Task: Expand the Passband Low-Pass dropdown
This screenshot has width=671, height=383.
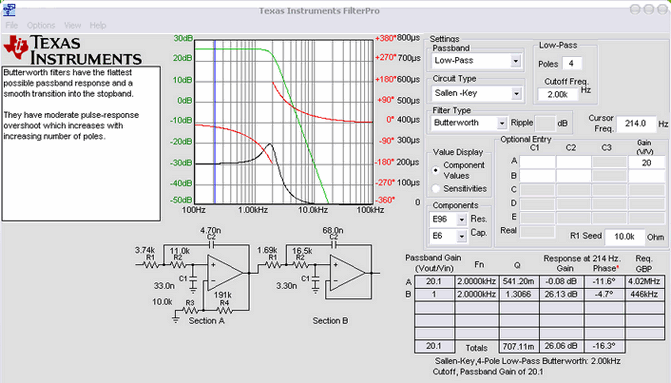Action: pos(516,61)
